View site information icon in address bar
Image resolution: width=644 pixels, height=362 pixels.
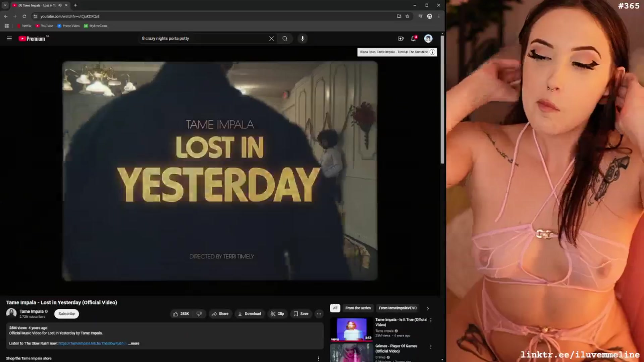tap(35, 16)
